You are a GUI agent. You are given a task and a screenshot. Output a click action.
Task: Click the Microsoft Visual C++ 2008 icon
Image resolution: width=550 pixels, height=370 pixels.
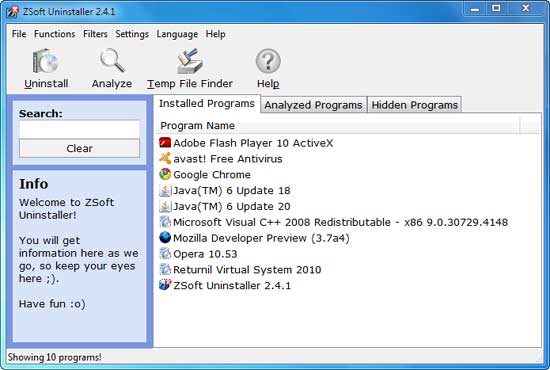165,222
